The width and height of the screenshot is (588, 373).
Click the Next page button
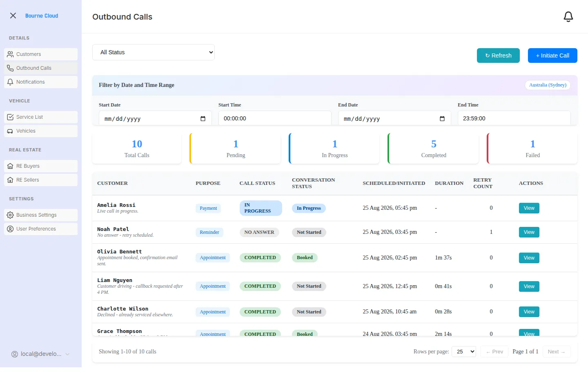pyautogui.click(x=557, y=351)
